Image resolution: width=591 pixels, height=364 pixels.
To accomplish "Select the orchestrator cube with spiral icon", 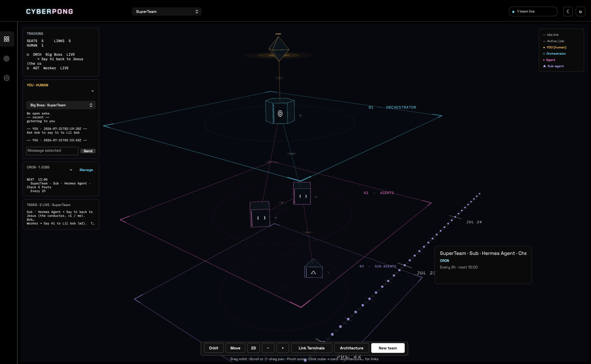I will click(x=280, y=111).
